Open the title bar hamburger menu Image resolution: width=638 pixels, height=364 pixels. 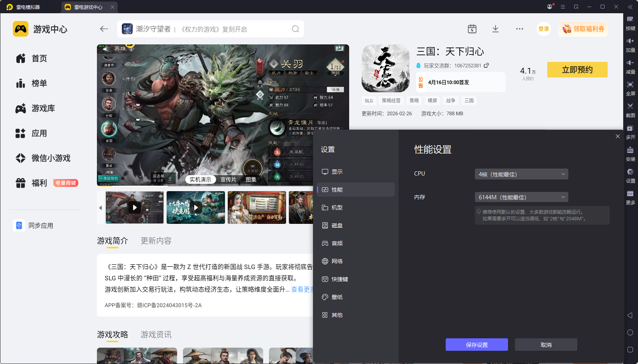pyautogui.click(x=563, y=7)
